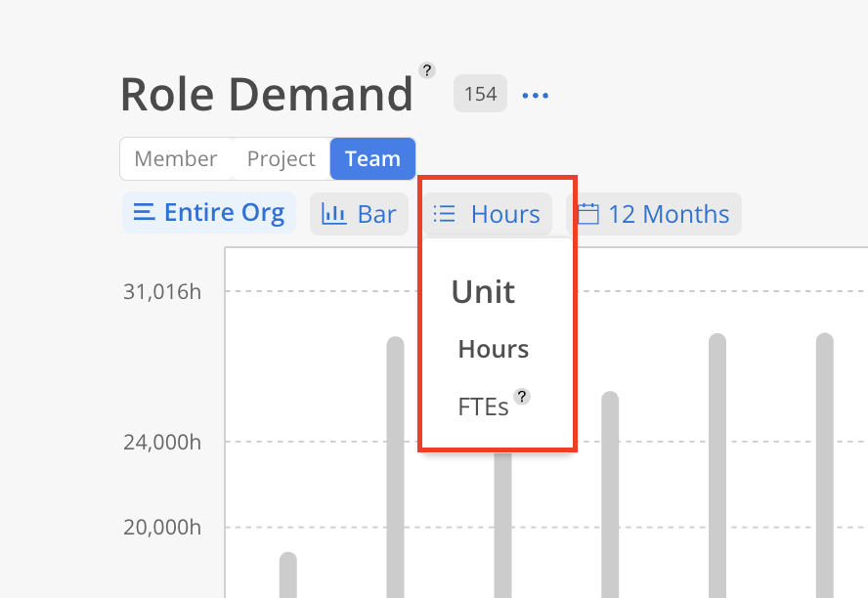Choose Hours in the Unit menu
This screenshot has height=598, width=868.
(x=493, y=350)
